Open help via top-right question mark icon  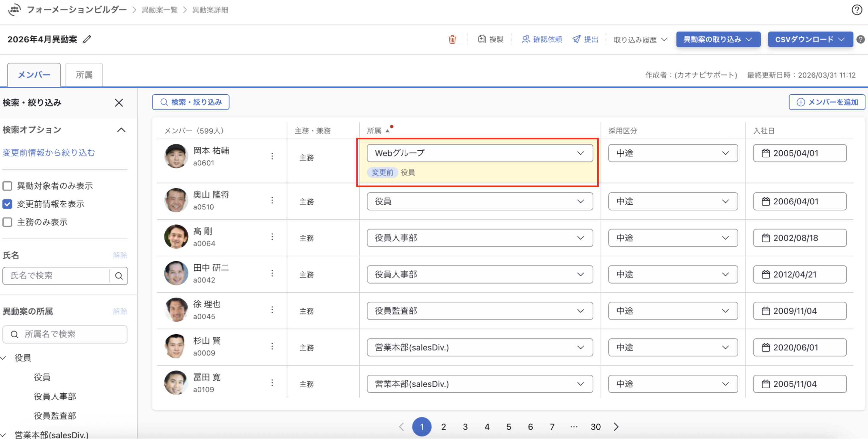[857, 10]
